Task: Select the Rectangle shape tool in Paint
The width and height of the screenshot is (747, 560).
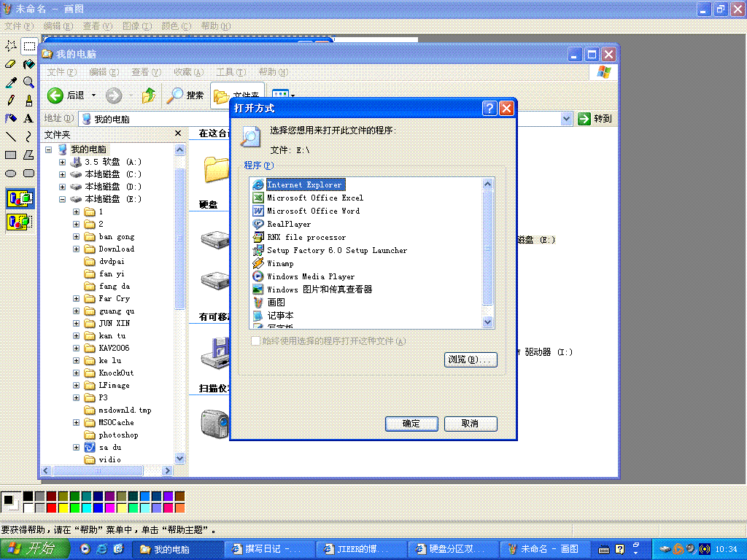Action: click(10, 155)
